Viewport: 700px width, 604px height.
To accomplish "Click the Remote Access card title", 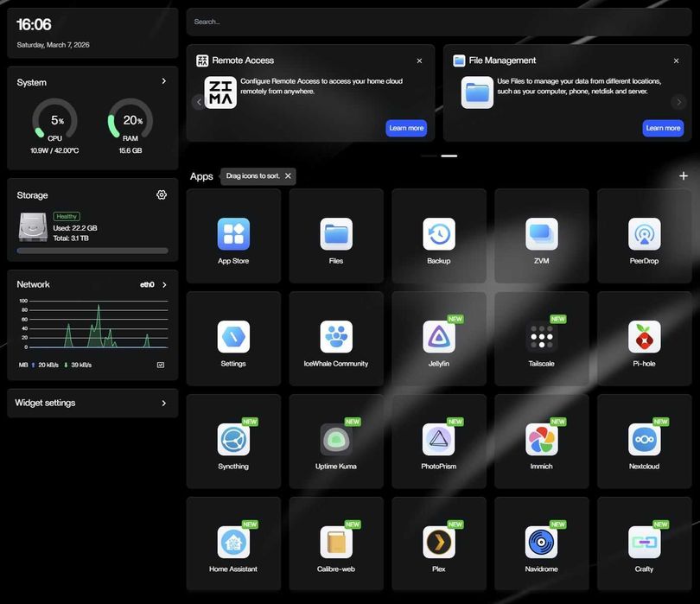I will pos(243,60).
